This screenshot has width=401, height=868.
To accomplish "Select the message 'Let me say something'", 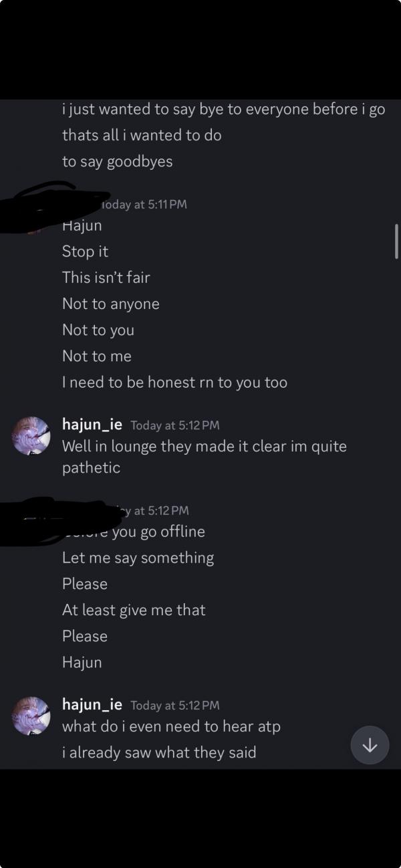I will pyautogui.click(x=138, y=558).
